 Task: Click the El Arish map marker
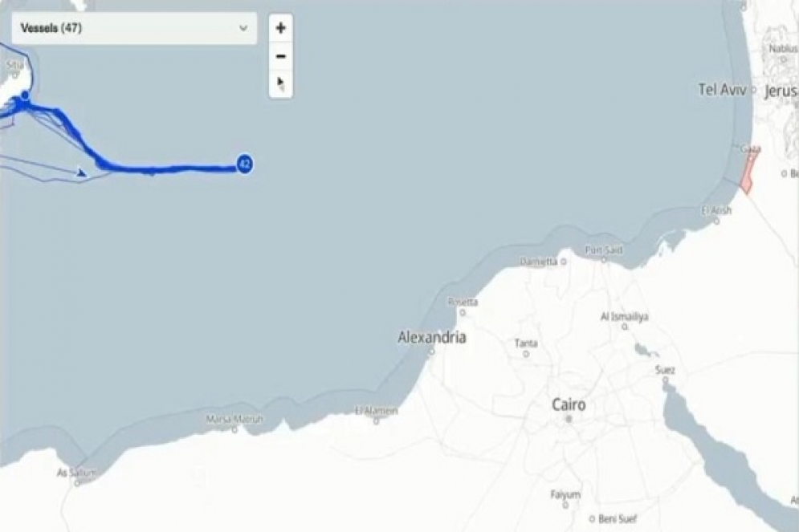point(716,221)
